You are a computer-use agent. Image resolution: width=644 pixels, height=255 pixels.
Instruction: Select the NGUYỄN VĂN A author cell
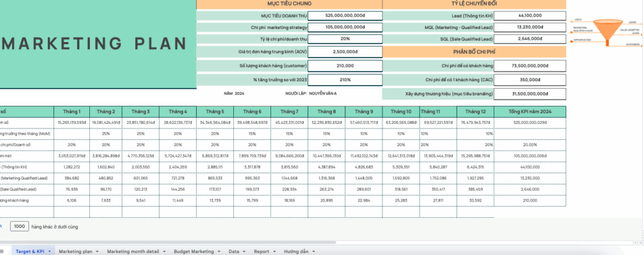tap(323, 94)
